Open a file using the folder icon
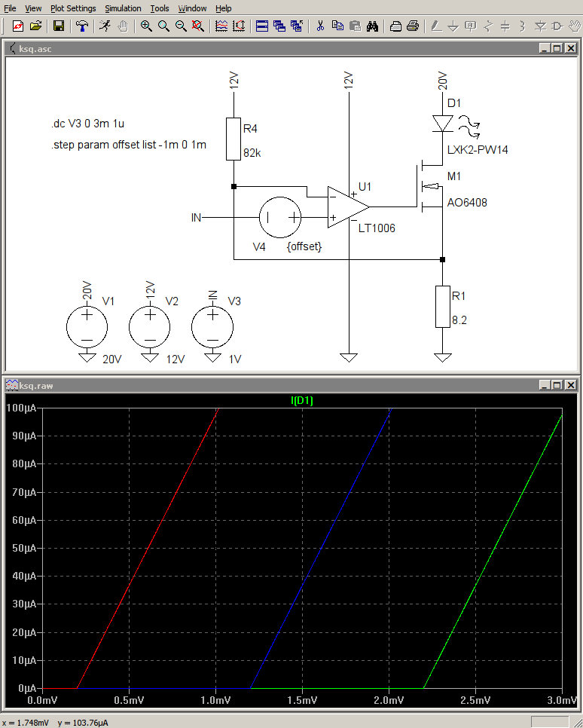 click(x=36, y=26)
